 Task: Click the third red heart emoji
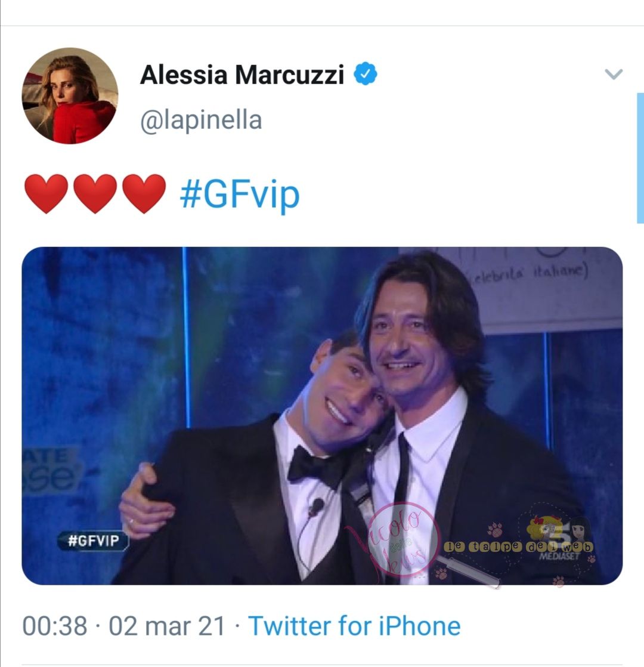[x=144, y=193]
